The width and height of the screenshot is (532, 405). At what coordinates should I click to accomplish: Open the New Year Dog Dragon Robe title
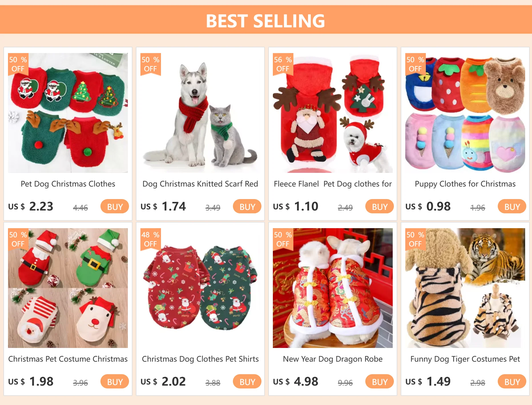tap(333, 359)
